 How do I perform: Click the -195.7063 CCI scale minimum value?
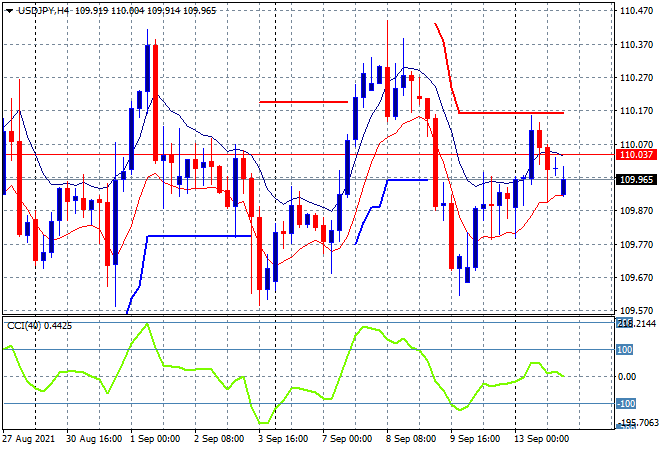(x=637, y=422)
